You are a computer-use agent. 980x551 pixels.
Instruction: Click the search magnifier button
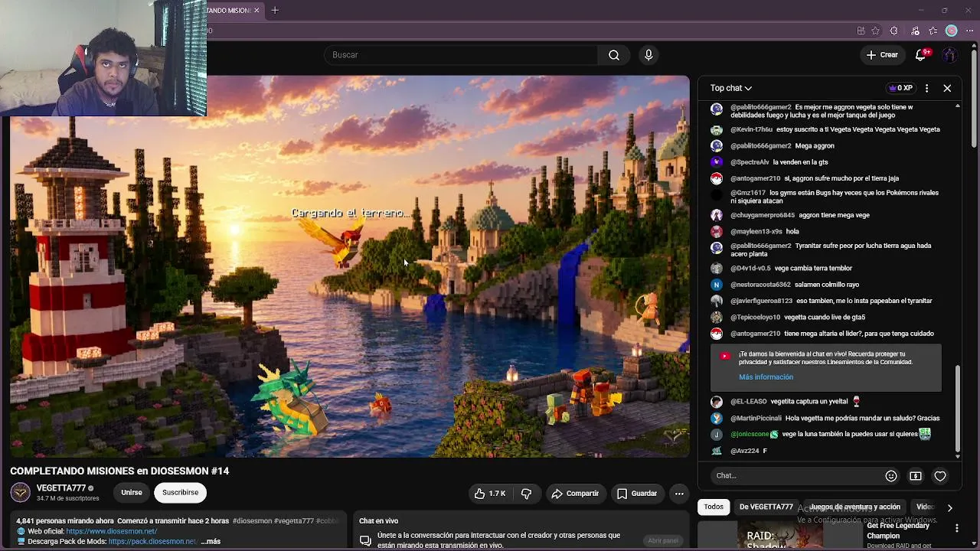(614, 55)
